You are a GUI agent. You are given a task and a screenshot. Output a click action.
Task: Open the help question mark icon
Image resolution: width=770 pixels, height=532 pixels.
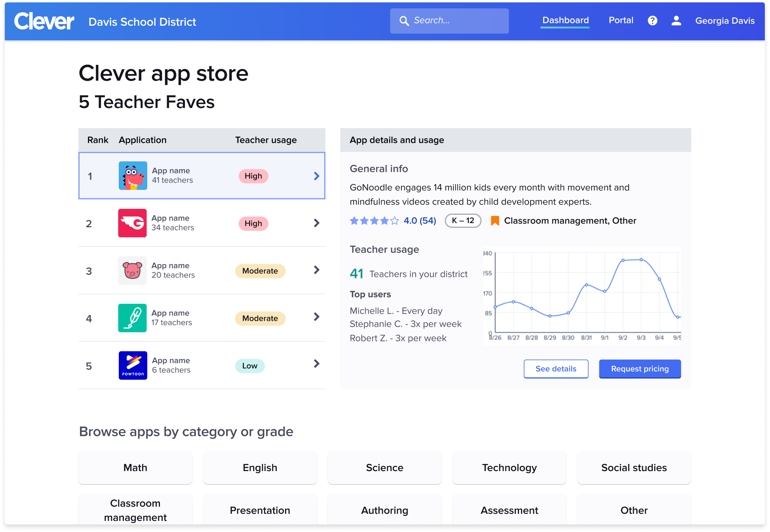click(652, 21)
